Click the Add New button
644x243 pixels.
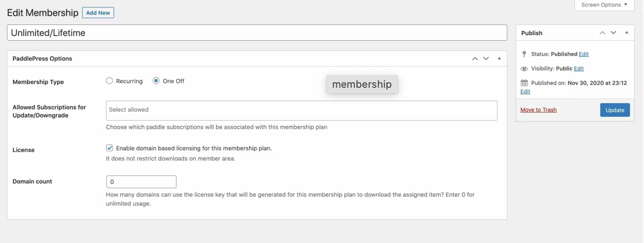click(98, 13)
